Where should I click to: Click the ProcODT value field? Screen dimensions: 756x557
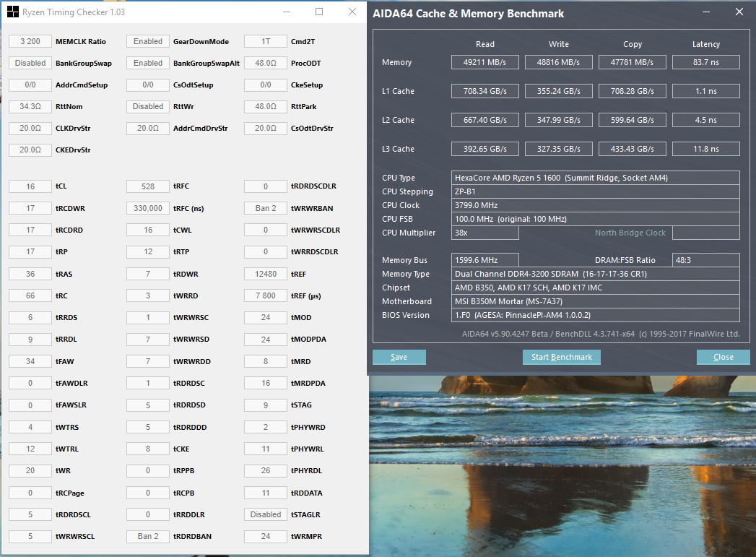[266, 63]
